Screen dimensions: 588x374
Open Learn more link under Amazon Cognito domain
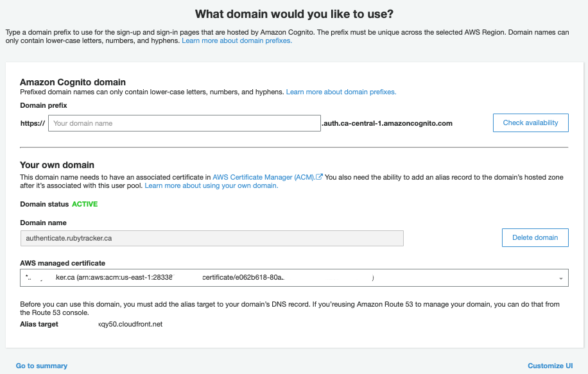coord(342,92)
